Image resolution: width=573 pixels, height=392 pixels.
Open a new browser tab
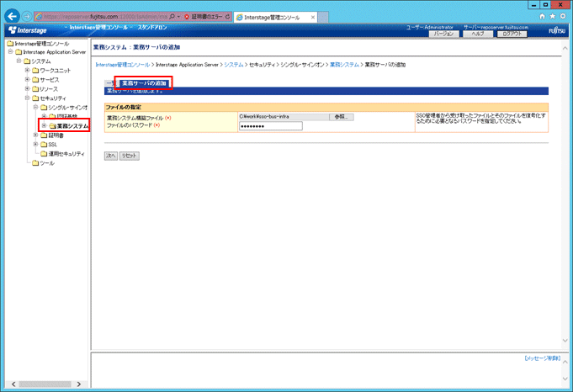[x=323, y=17]
